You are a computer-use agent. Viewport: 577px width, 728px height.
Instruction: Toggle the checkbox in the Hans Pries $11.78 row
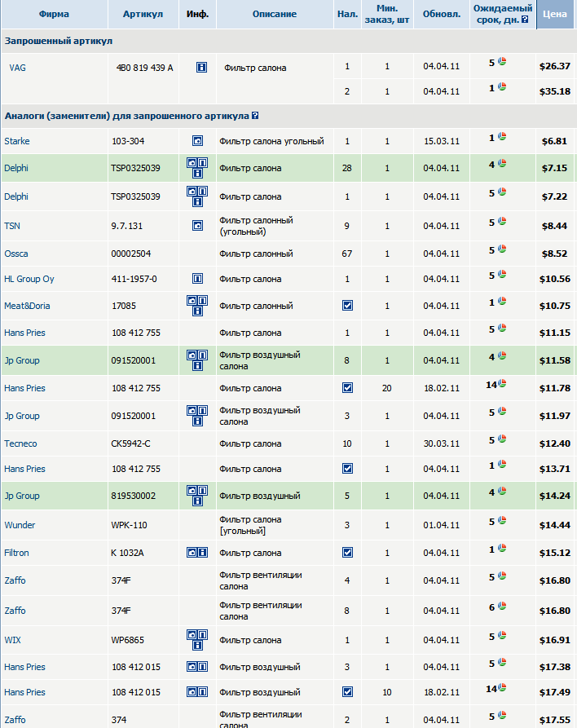click(x=347, y=388)
